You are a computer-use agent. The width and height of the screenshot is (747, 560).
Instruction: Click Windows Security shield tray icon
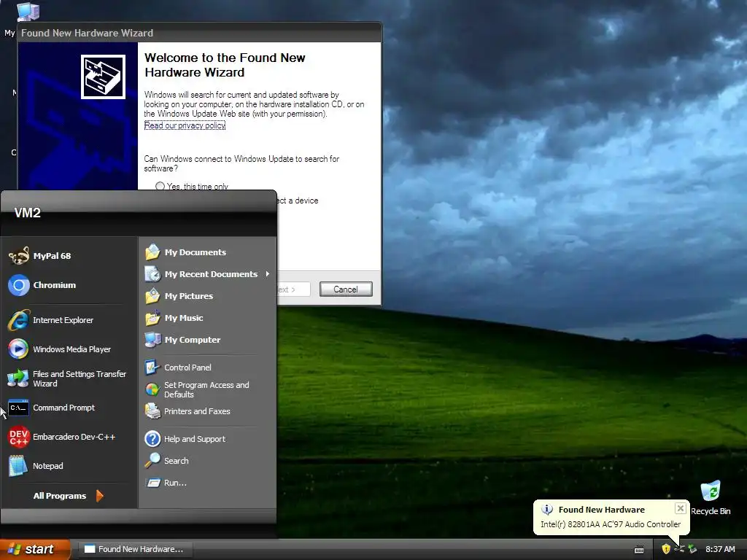click(666, 549)
